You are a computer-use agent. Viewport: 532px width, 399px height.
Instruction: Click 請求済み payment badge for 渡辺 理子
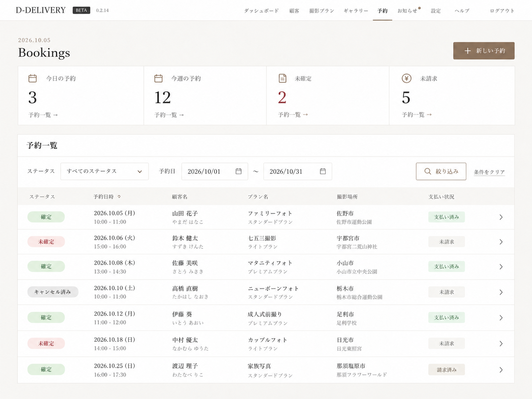coord(446,370)
